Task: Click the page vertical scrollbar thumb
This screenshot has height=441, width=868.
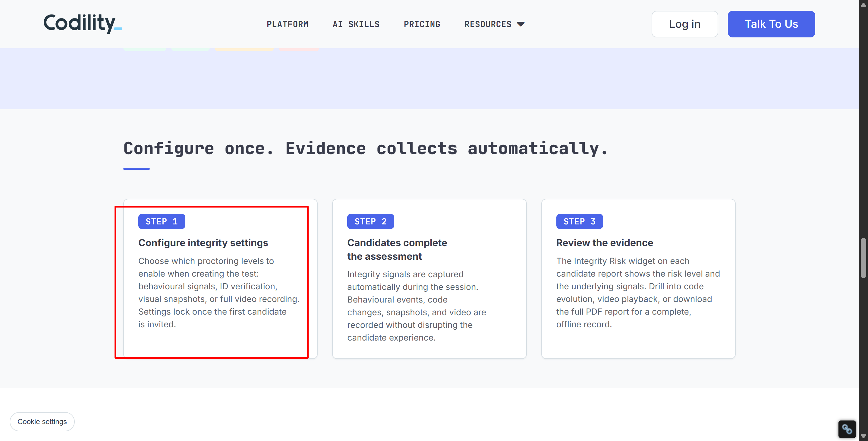Action: pyautogui.click(x=863, y=258)
